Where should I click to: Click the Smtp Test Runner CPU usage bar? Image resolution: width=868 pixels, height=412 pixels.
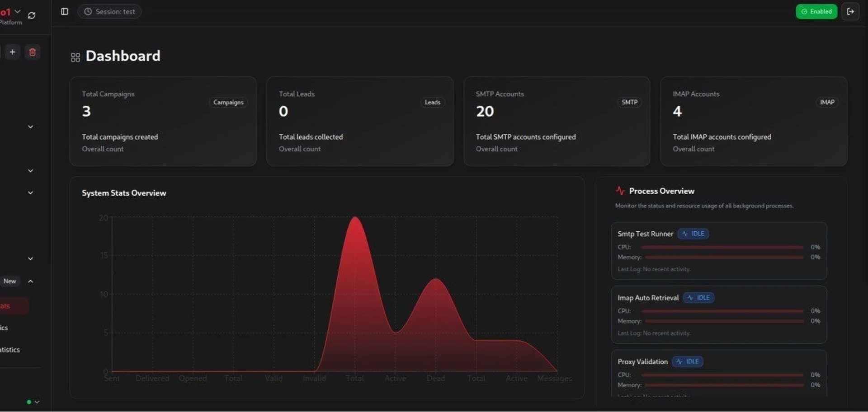722,248
